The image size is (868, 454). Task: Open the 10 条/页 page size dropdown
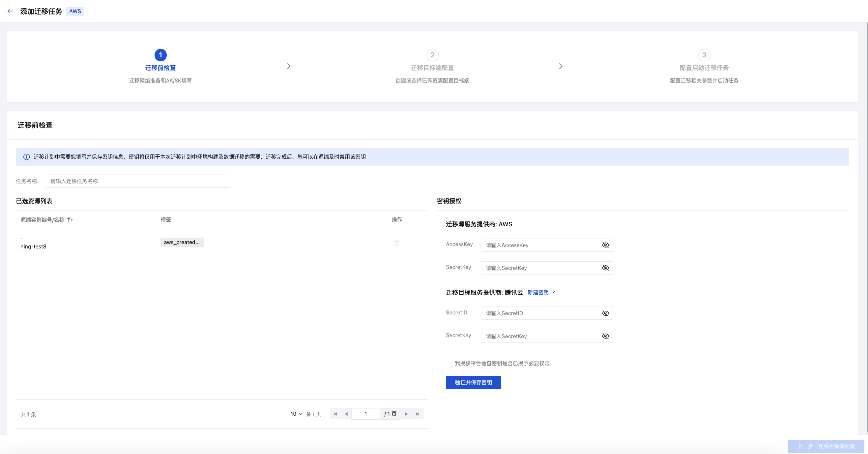coord(297,414)
